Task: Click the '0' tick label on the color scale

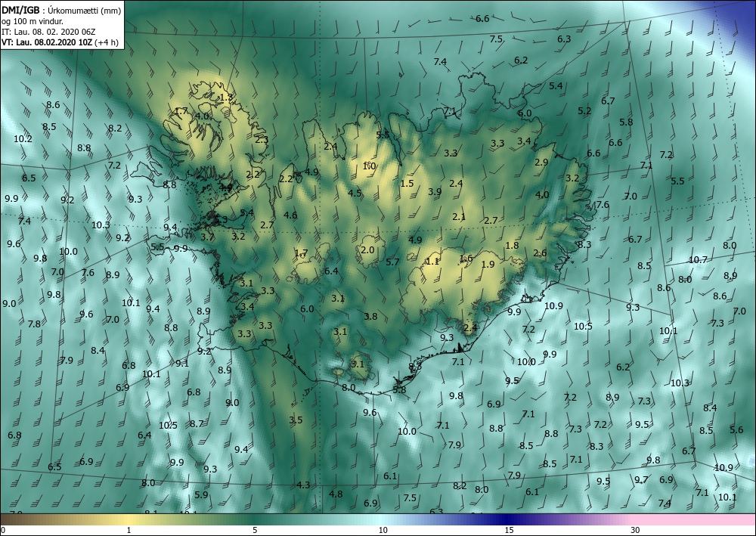Action: pos(3,530)
